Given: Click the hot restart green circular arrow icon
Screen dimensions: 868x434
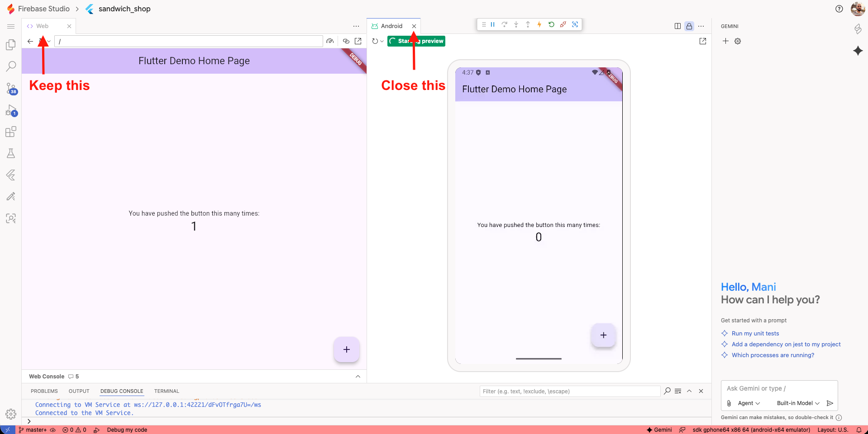Looking at the screenshot, I should point(551,25).
